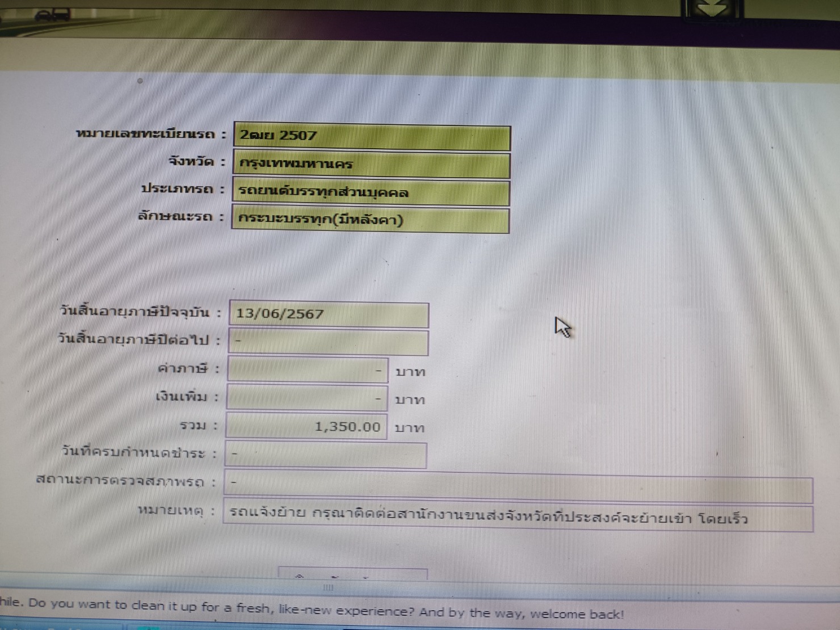Select the วันที่ครบกำหนดชำระ field

click(326, 455)
